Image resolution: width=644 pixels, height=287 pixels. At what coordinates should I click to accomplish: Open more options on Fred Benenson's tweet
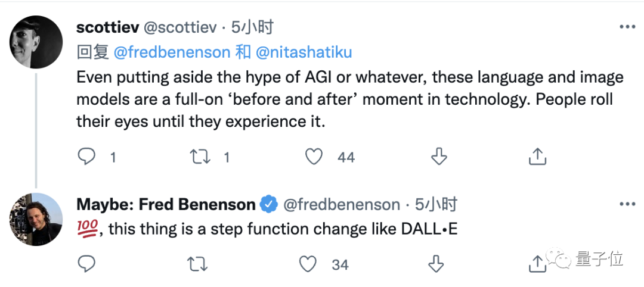[x=627, y=204]
